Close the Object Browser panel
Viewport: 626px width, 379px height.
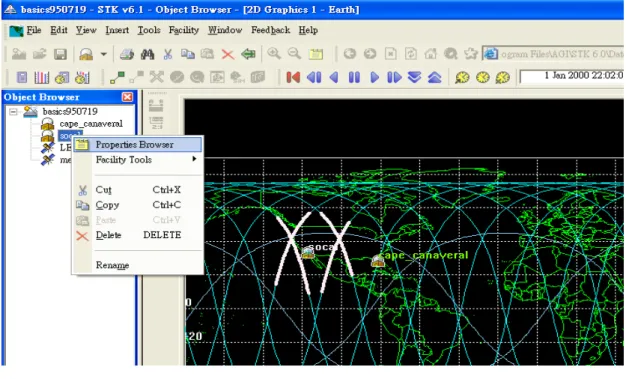click(x=127, y=97)
